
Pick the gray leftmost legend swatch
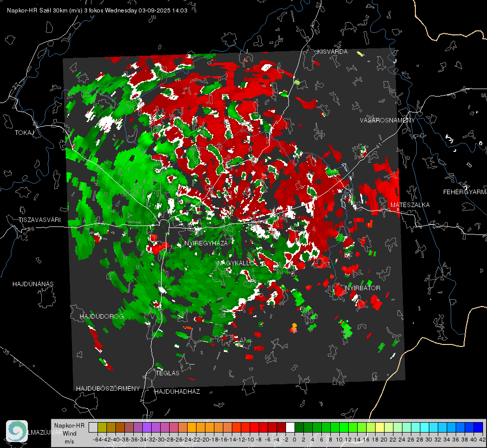click(93, 427)
